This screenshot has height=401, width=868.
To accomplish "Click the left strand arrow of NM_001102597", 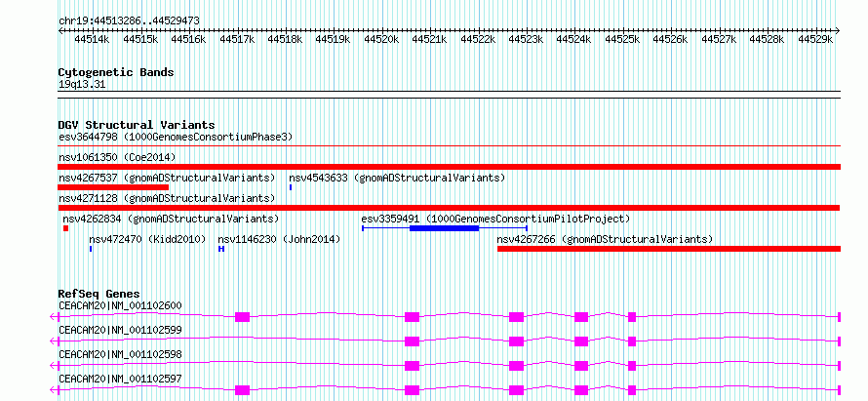I will tap(54, 390).
